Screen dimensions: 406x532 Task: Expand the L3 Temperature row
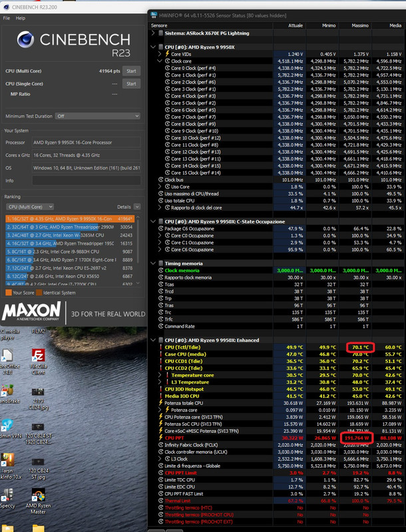click(160, 382)
